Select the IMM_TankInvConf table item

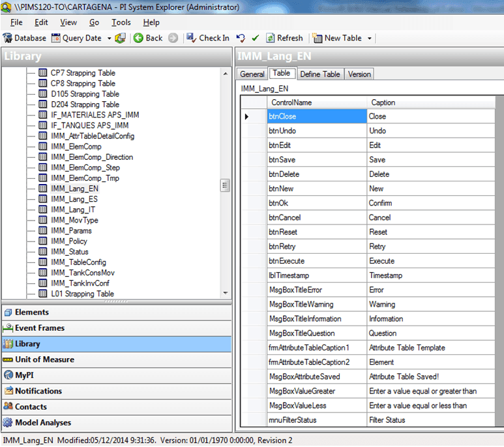(80, 283)
